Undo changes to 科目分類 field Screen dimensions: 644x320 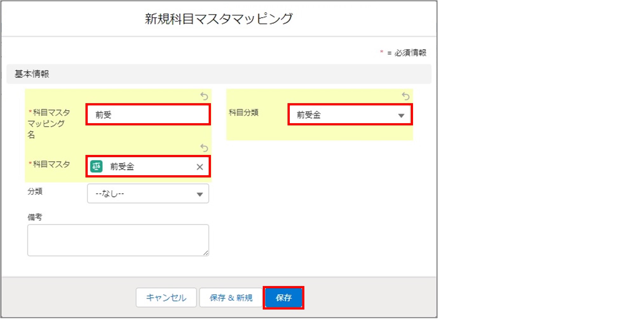coord(405,96)
